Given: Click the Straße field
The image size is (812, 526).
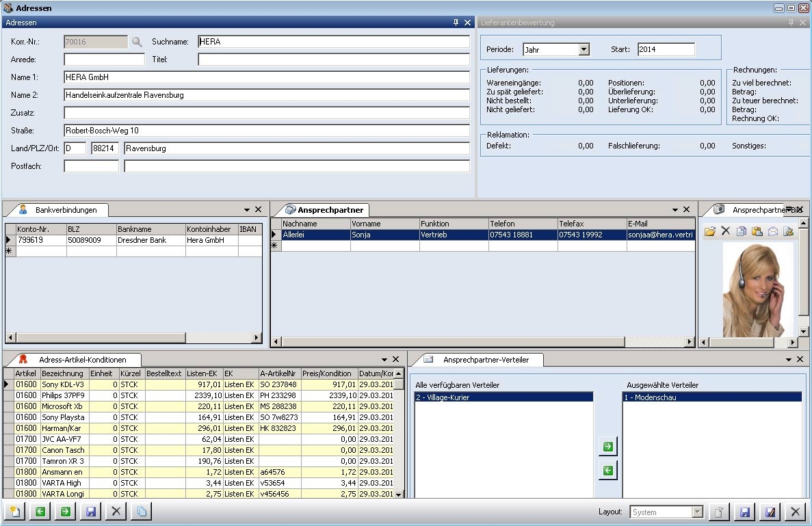Looking at the screenshot, I should 267,131.
